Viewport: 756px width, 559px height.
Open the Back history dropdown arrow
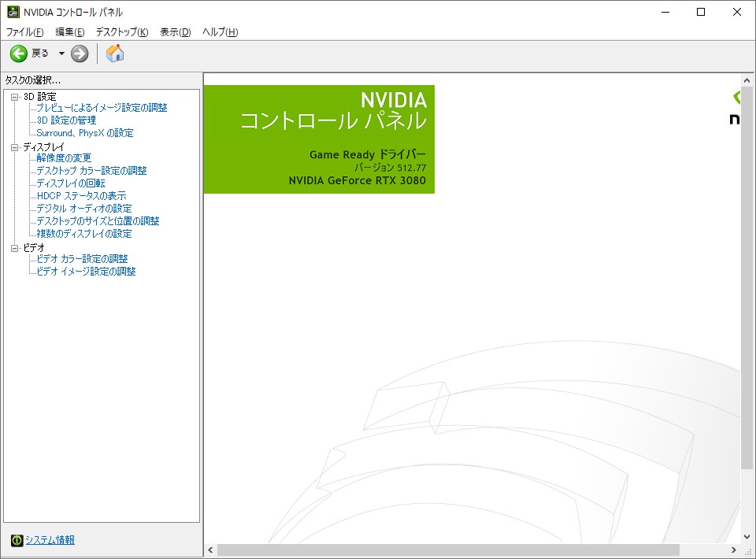point(61,54)
